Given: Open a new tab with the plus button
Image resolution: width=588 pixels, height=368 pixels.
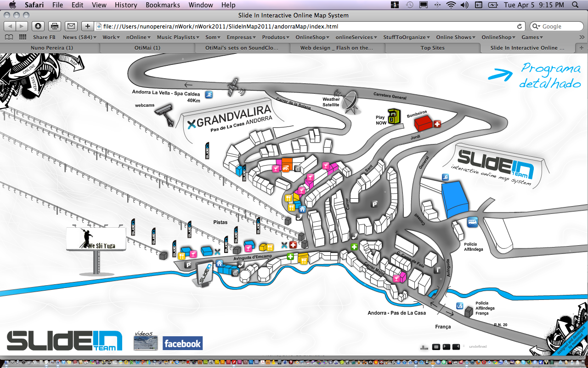Looking at the screenshot, I should (582, 47).
